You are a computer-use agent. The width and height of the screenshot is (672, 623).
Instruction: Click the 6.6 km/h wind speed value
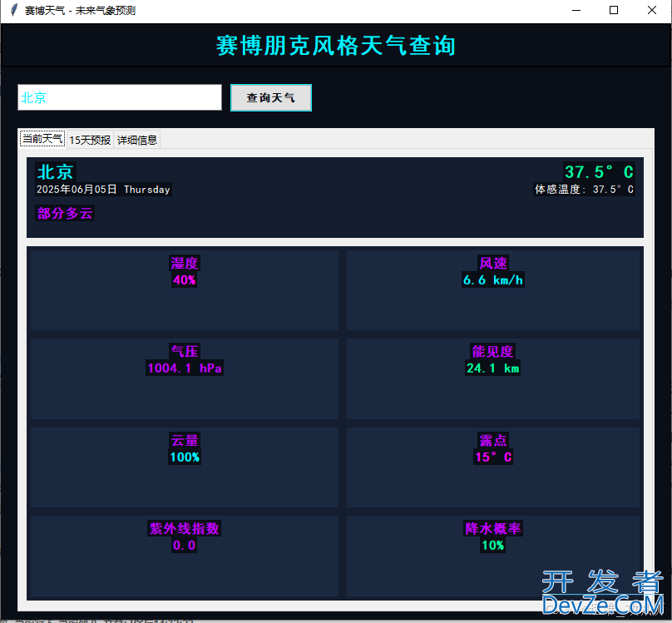coord(493,279)
